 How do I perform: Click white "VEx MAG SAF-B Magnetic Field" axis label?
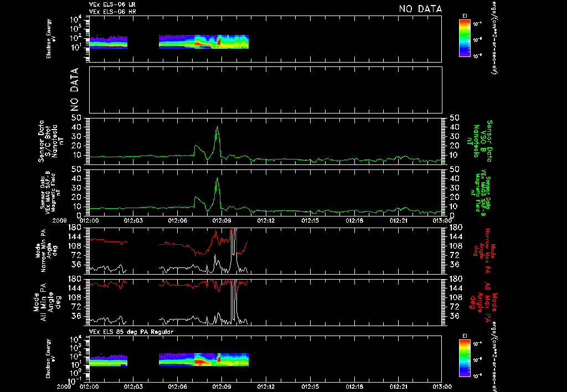[50, 192]
